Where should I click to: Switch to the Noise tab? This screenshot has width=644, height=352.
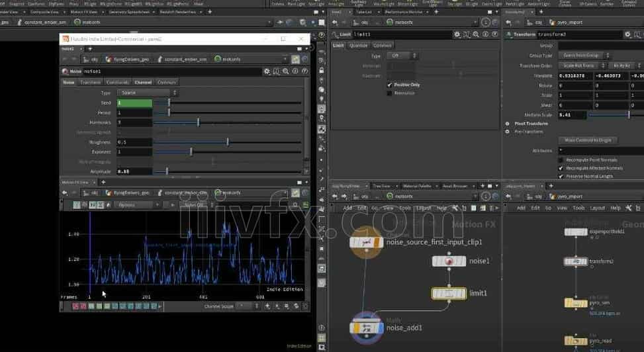pyautogui.click(x=69, y=83)
